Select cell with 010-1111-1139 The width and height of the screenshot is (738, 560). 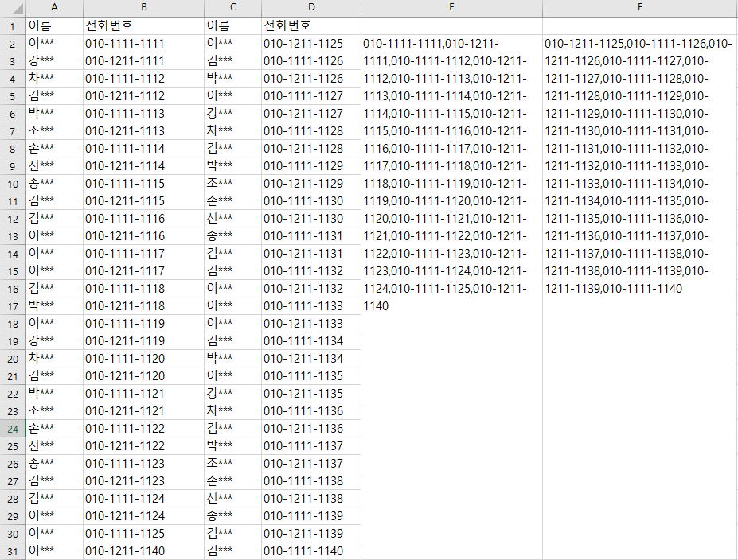[x=311, y=515]
